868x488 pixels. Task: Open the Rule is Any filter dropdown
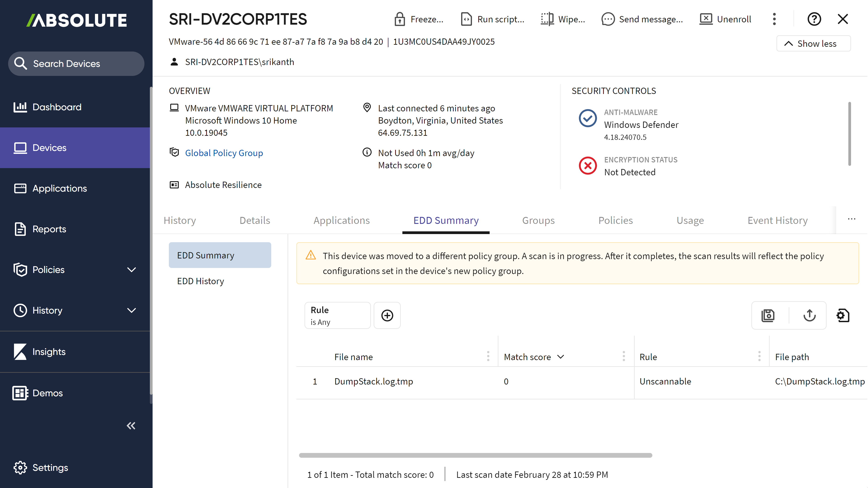(337, 316)
